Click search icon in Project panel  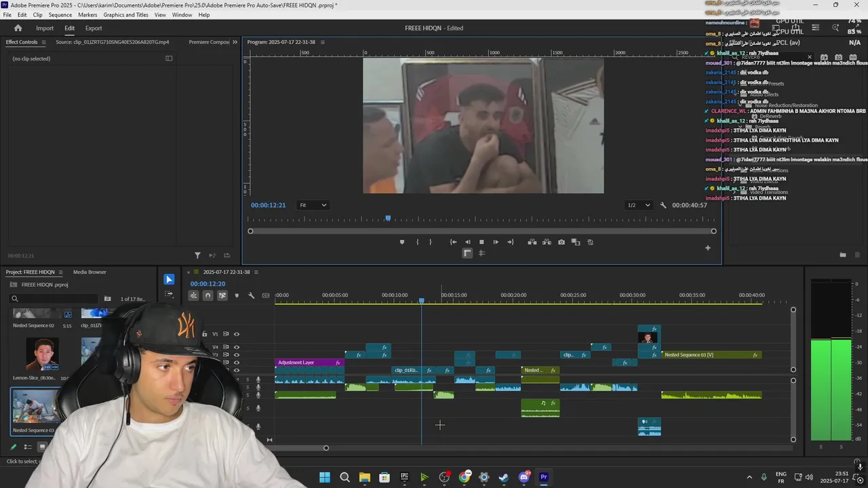point(15,299)
